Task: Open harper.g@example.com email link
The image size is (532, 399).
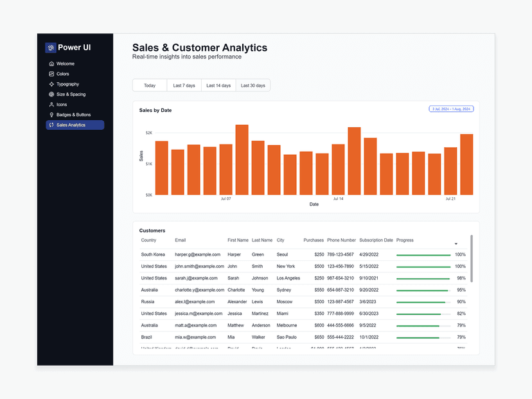Action: point(193,254)
